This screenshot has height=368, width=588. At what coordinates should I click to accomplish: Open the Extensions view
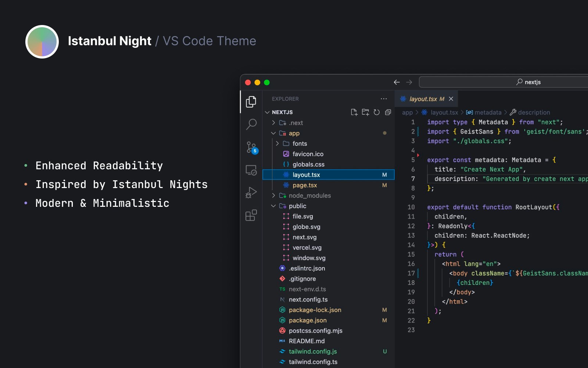[251, 215]
